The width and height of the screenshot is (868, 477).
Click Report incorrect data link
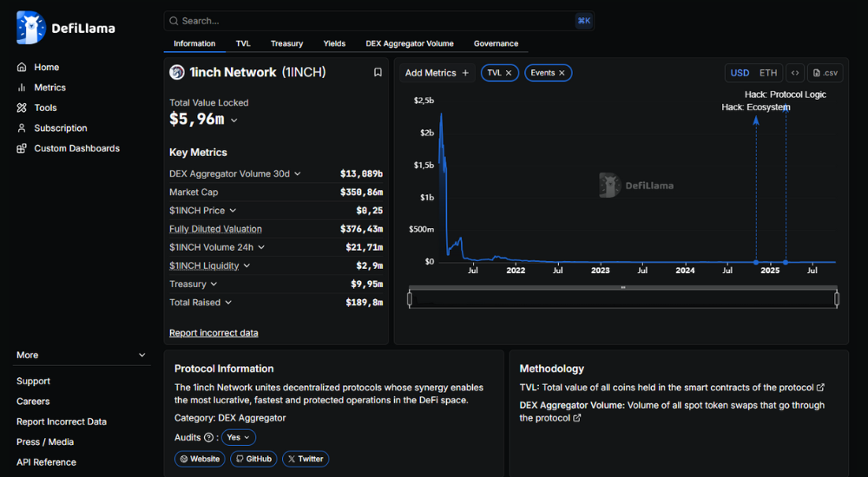214,333
